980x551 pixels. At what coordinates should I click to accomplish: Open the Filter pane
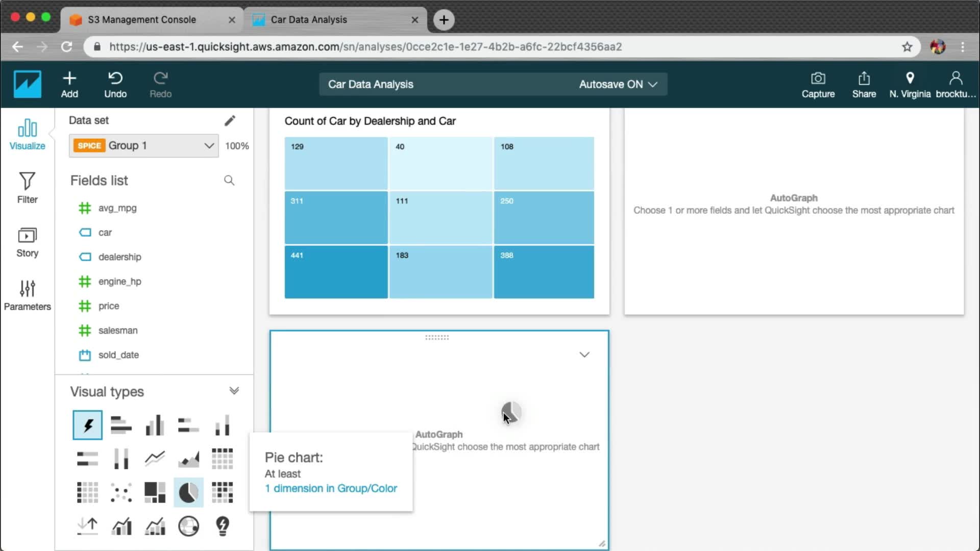click(x=27, y=188)
